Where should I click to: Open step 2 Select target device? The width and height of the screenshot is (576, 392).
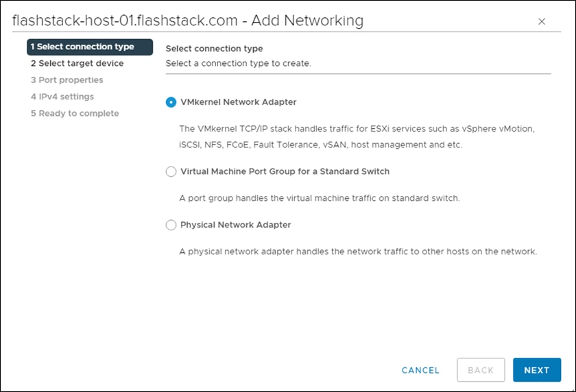click(77, 63)
